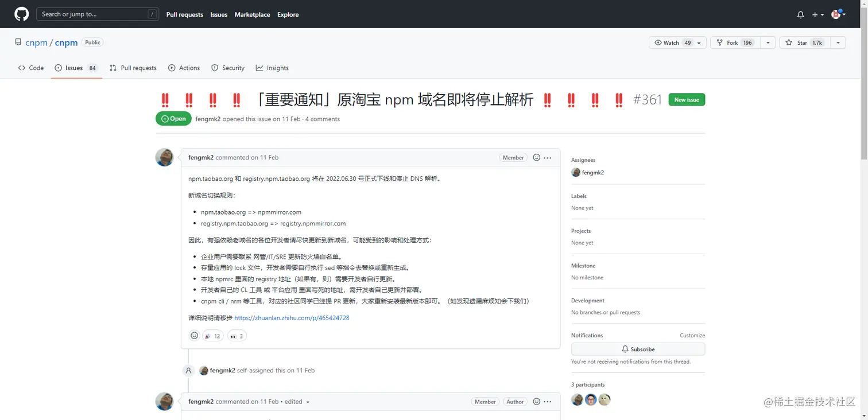Fork the repository with the Fork button
This screenshot has height=420, width=868.
pos(735,43)
